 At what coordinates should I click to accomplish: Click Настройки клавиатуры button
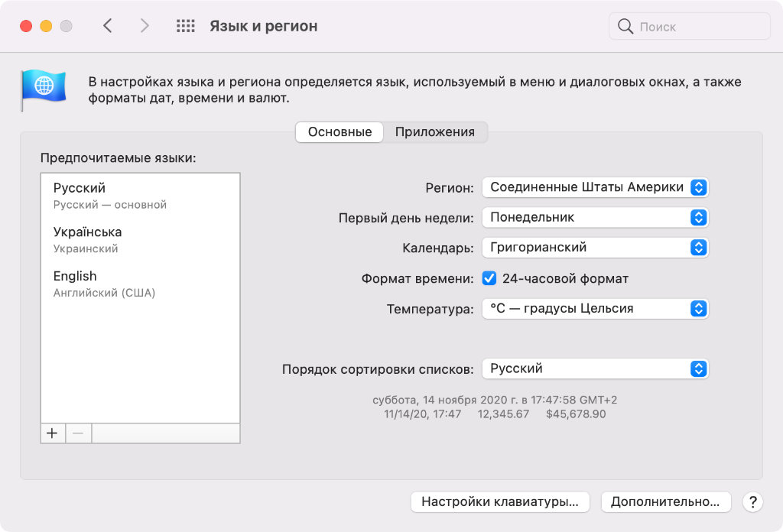pyautogui.click(x=500, y=502)
